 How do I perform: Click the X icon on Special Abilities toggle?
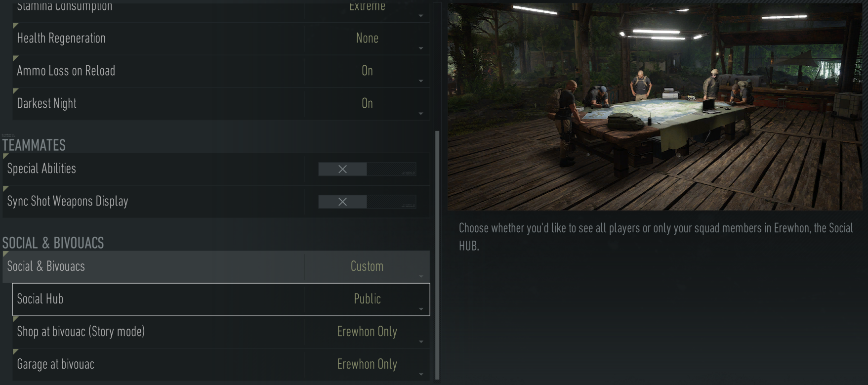[x=342, y=169]
